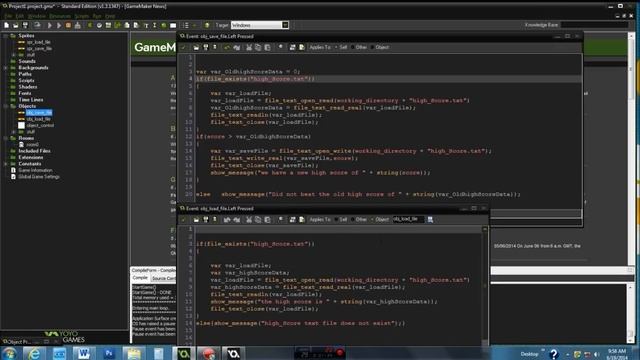Screen dimensions: 640x360
Task: Click the open project icon in main toolbar
Action: tap(16, 25)
